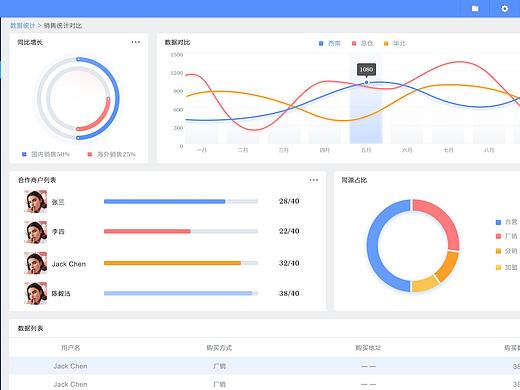The width and height of the screenshot is (520, 390).
Task: Click the 38/40 value
Action: [289, 293]
